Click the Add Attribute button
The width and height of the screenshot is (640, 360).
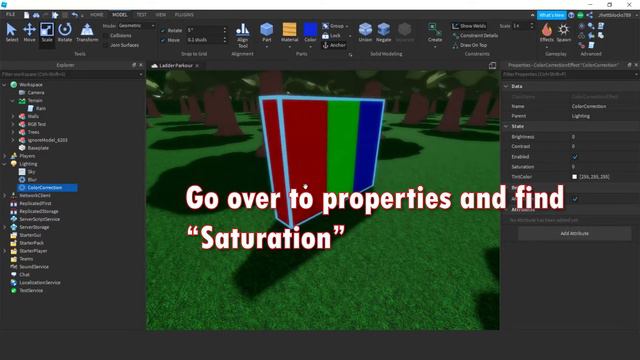click(574, 233)
